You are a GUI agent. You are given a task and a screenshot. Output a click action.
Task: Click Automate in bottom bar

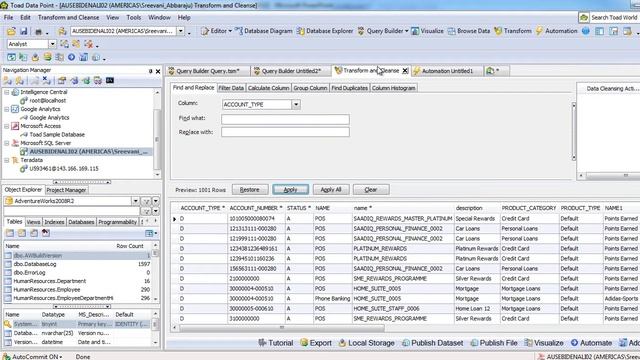click(591, 343)
